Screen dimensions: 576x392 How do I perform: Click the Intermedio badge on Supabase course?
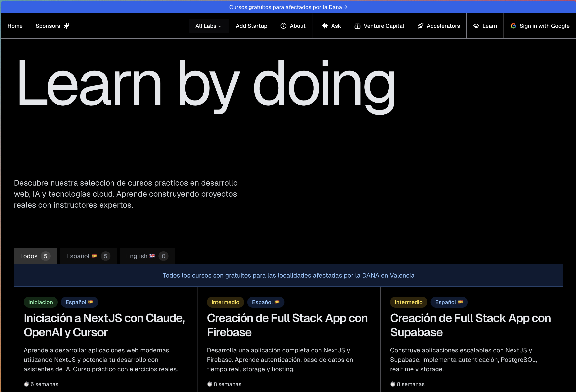coord(408,302)
